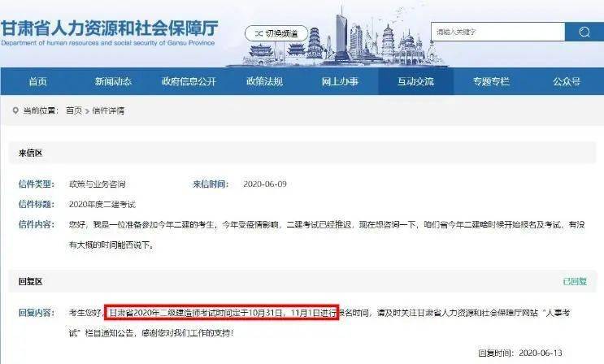Focus the keyword search input field
The image size is (604, 364).
click(498, 32)
